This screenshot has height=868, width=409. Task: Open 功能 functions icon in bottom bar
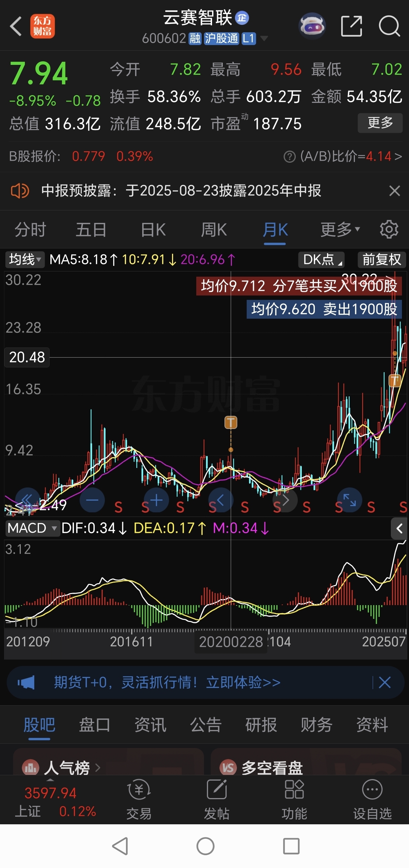coord(294,799)
